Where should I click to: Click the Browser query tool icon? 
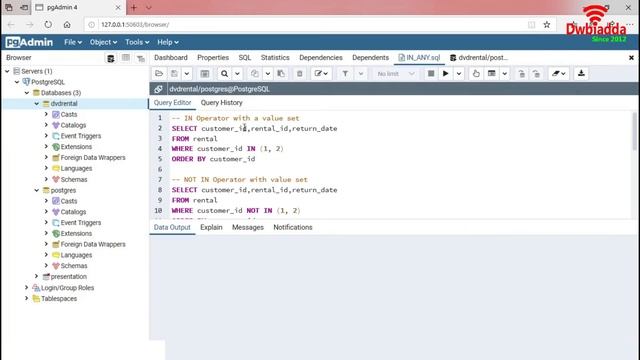pyautogui.click(x=111, y=58)
